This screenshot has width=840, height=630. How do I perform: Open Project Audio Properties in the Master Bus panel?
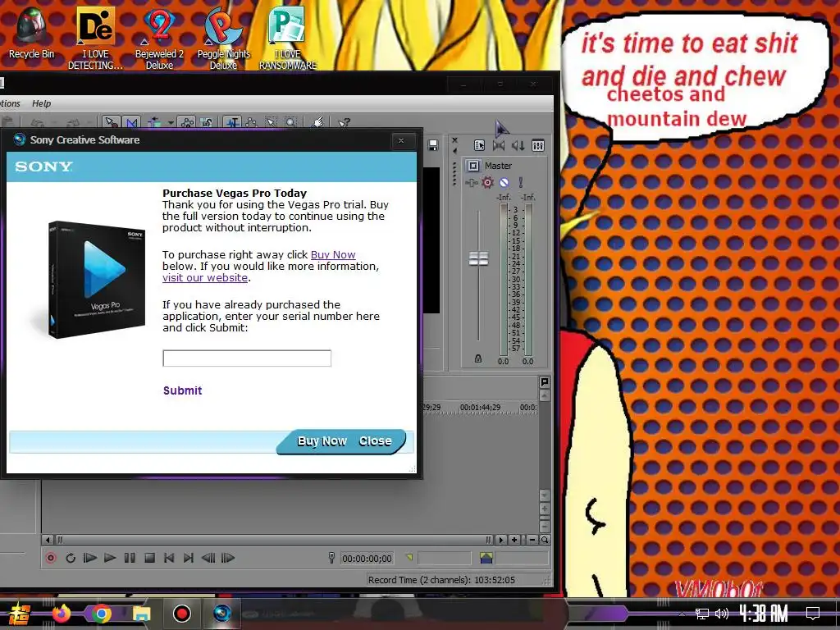(479, 145)
